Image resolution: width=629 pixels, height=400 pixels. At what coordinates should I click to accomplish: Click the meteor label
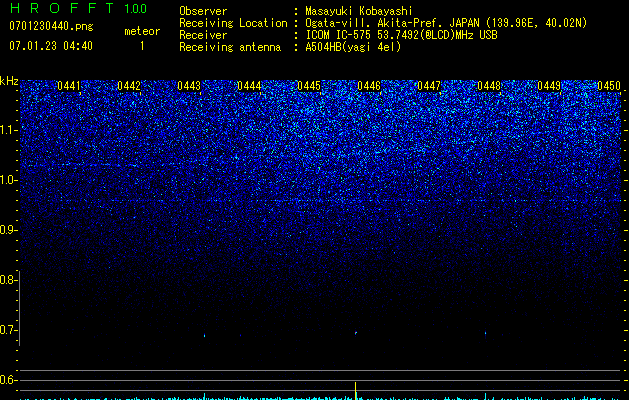pyautogui.click(x=142, y=31)
